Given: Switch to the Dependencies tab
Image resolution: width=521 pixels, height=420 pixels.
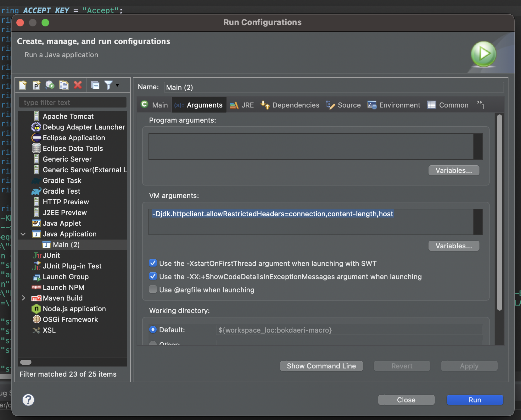Looking at the screenshot, I should coord(290,105).
